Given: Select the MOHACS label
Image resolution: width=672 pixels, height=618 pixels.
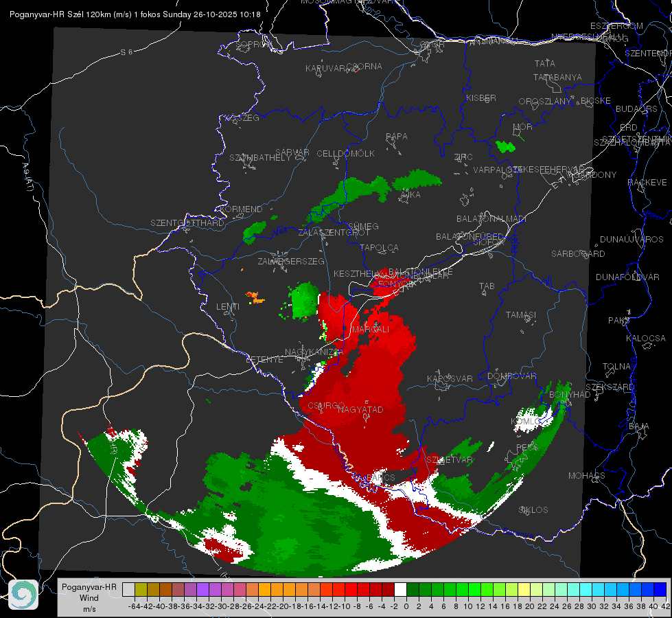Looking at the screenshot, I should pos(587,476).
